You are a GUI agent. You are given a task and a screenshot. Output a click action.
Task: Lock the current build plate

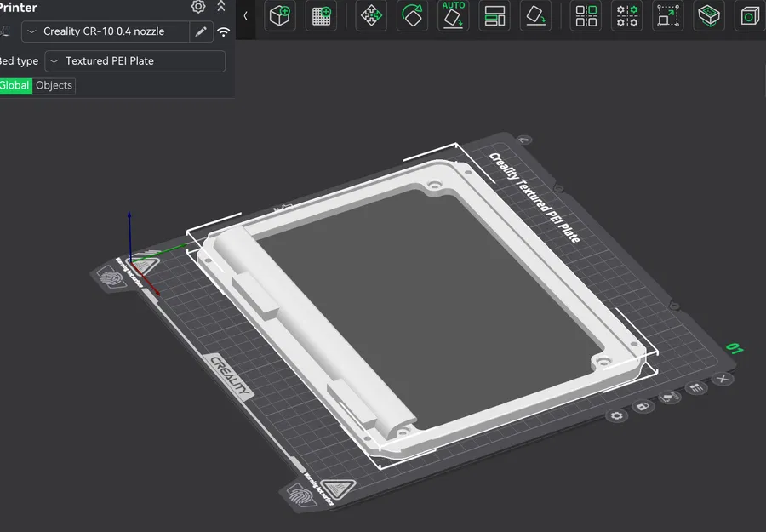(x=643, y=407)
